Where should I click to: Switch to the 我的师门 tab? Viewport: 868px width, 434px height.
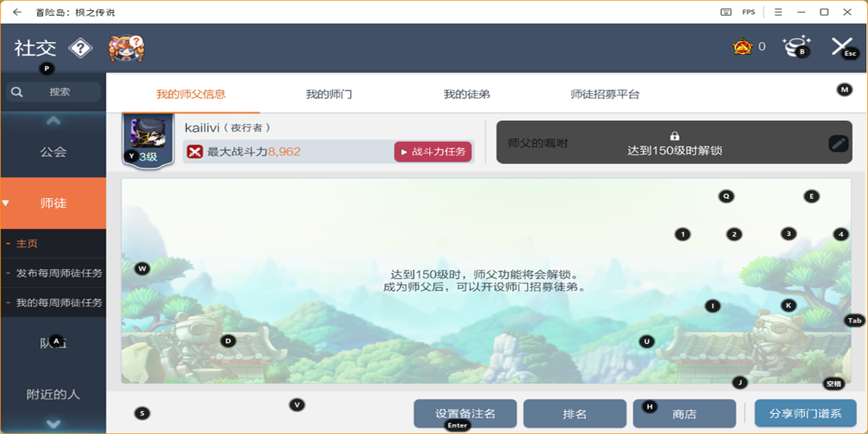328,94
